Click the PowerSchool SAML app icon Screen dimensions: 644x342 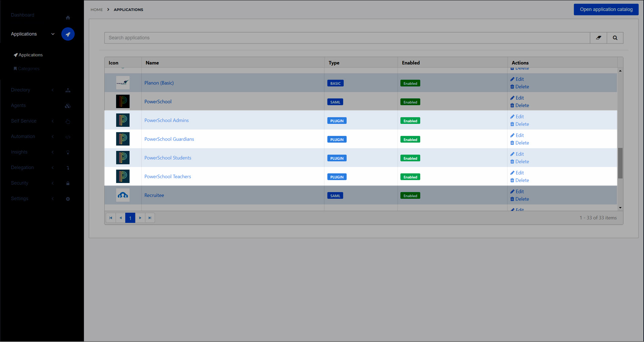[123, 101]
